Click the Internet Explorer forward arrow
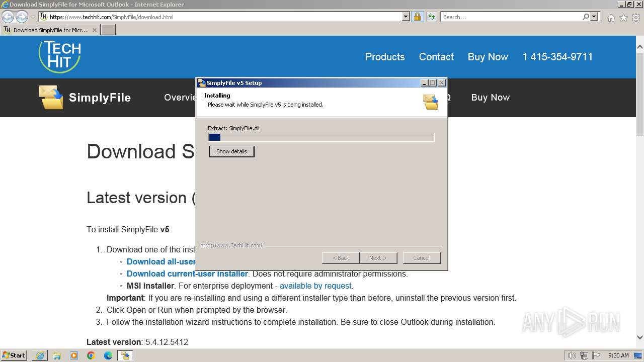This screenshot has height=362, width=644. coord(22,17)
